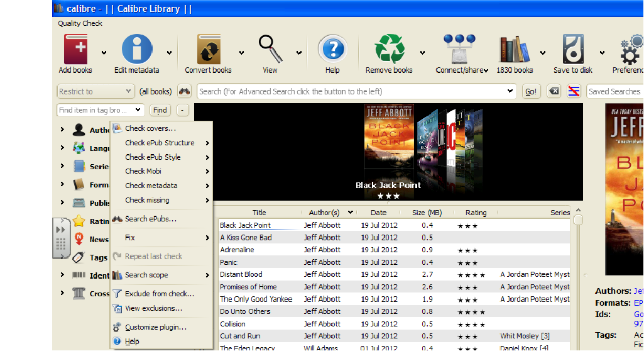
Task: Open the Find item dropdown arrow
Action: [138, 109]
